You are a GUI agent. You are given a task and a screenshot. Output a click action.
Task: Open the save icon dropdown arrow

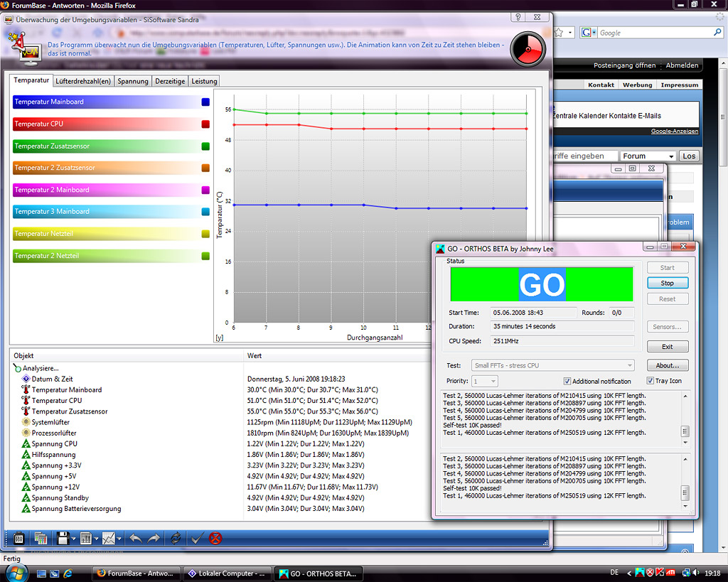click(x=74, y=539)
